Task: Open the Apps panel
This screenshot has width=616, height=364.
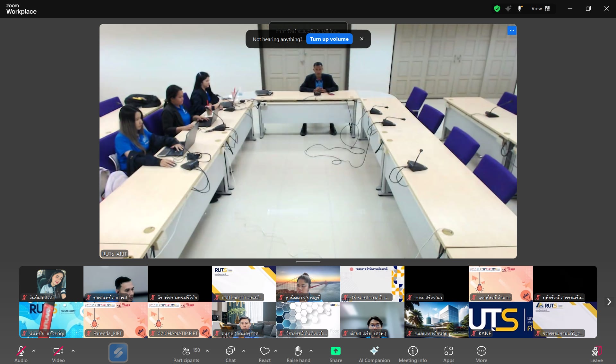Action: tap(448, 353)
